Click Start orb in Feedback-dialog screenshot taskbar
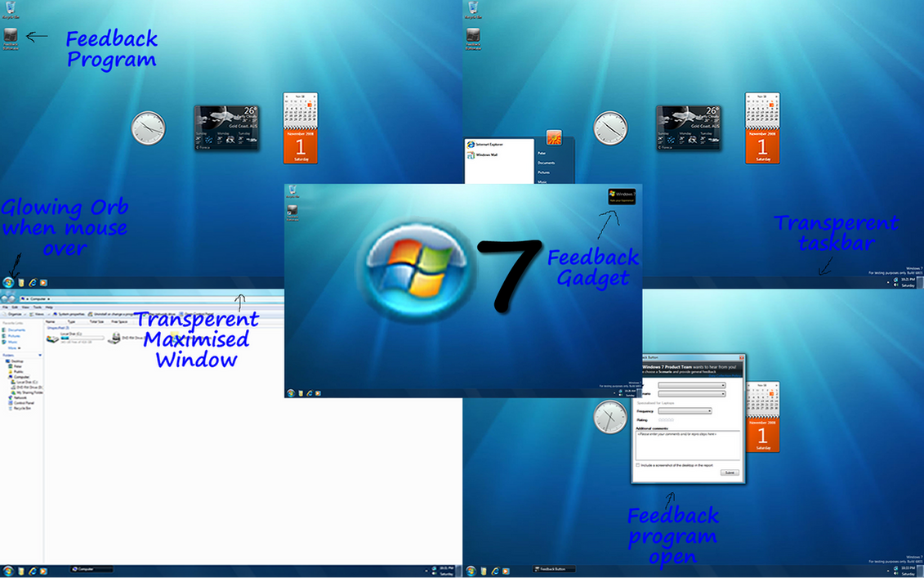Image resolution: width=924 pixels, height=578 pixels. tap(471, 571)
